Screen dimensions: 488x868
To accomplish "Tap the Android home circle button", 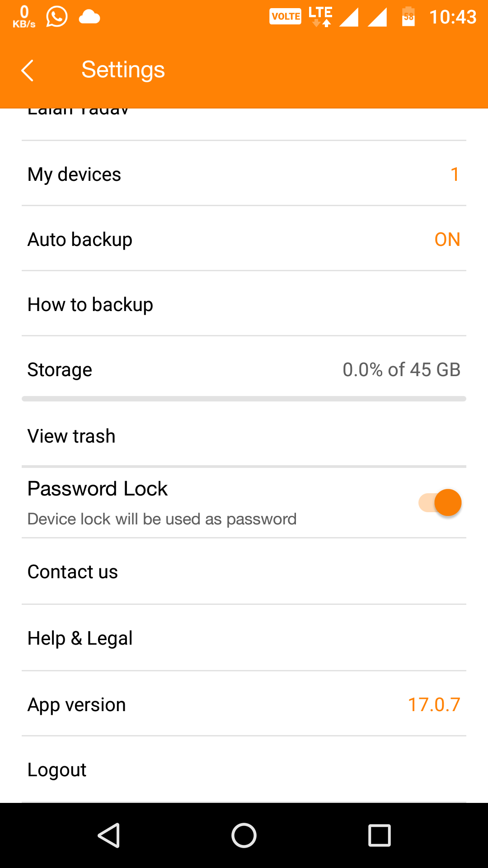I will (244, 835).
